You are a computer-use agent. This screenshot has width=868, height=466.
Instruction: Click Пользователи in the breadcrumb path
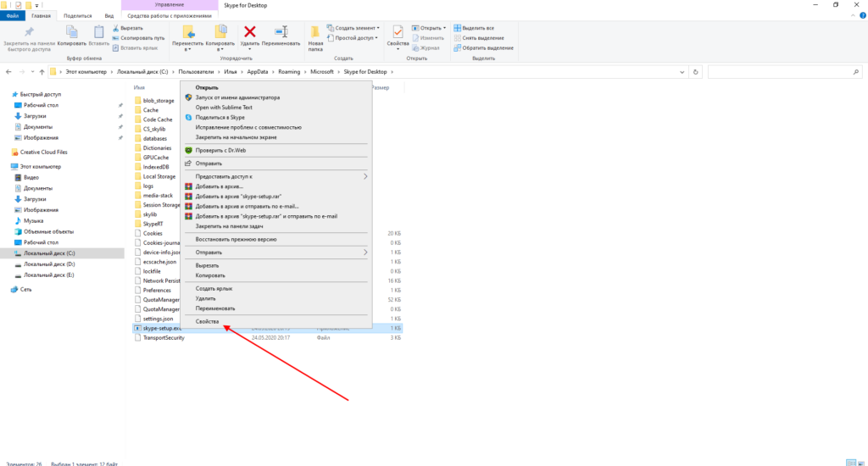196,72
